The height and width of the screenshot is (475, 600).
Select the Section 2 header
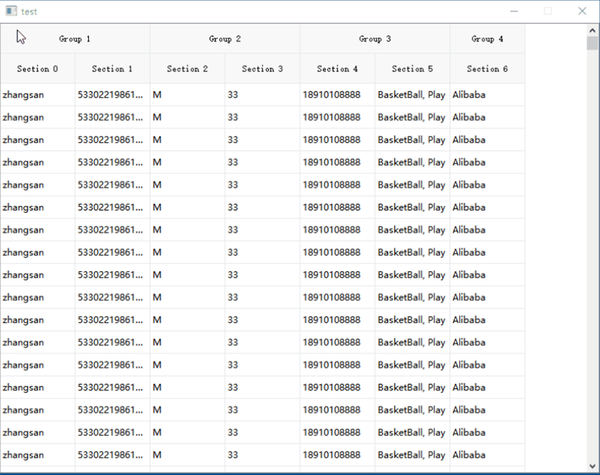[188, 69]
